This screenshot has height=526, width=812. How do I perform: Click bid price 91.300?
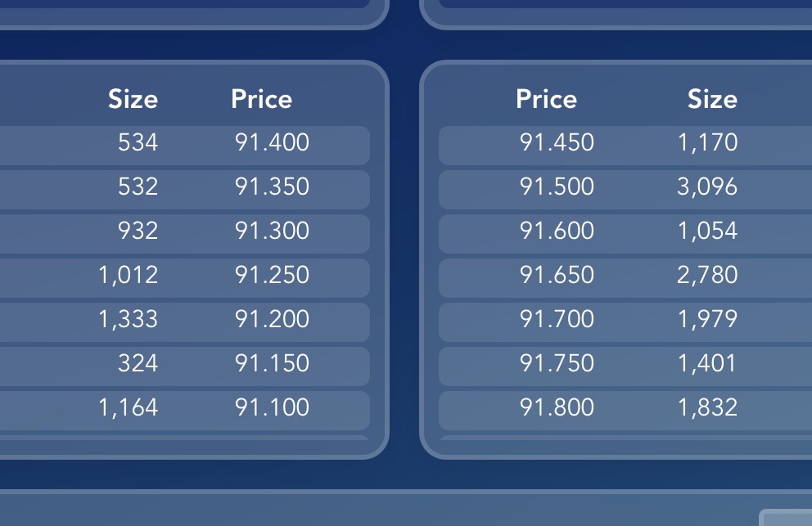coord(272,231)
